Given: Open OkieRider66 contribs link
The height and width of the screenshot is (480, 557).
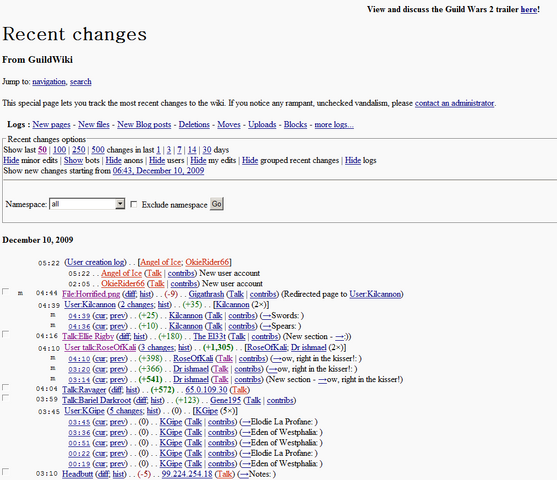Looking at the screenshot, I should [x=184, y=284].
